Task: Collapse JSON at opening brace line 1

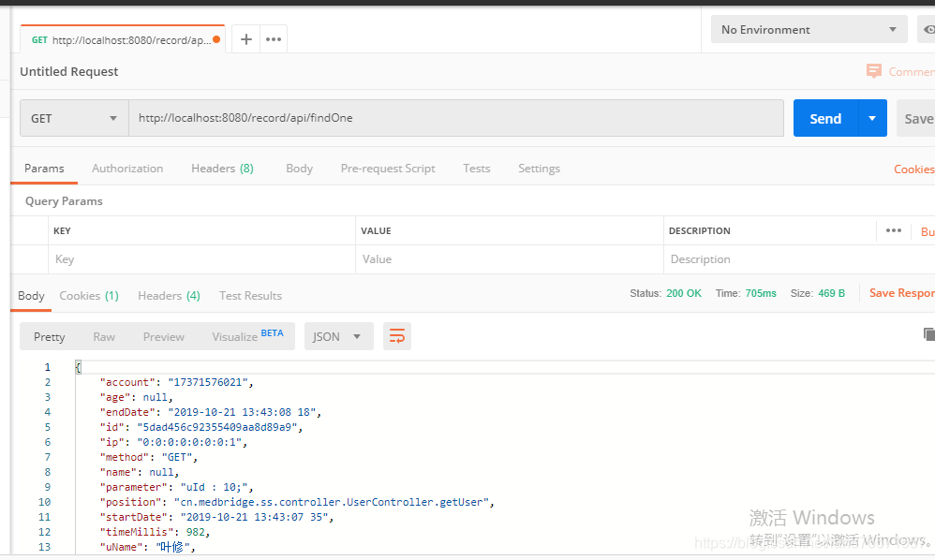Action: coord(78,367)
